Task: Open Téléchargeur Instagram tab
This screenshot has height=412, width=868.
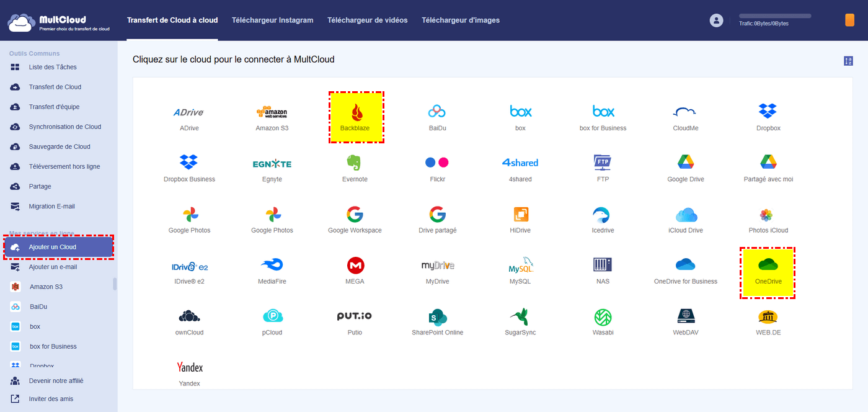Action: pos(273,20)
